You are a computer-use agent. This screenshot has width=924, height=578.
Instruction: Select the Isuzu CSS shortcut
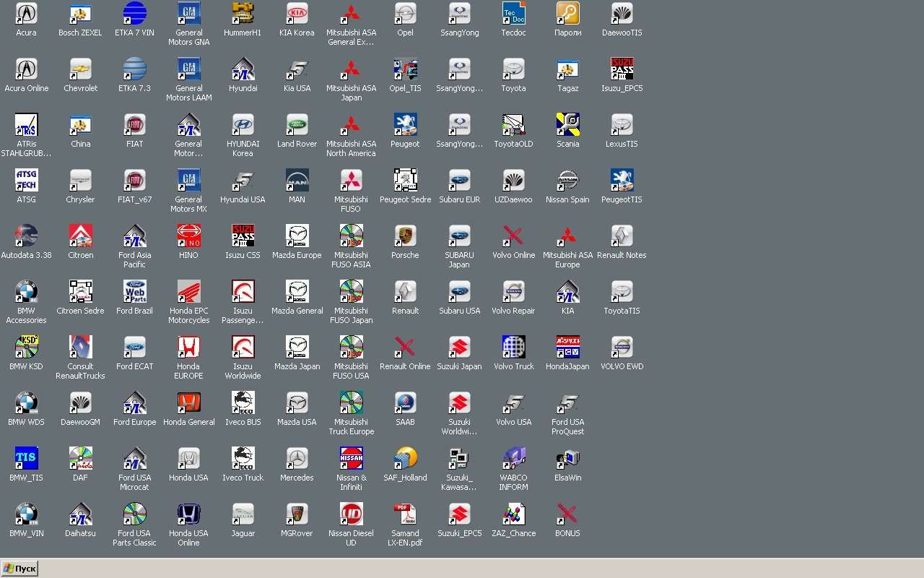click(x=243, y=236)
